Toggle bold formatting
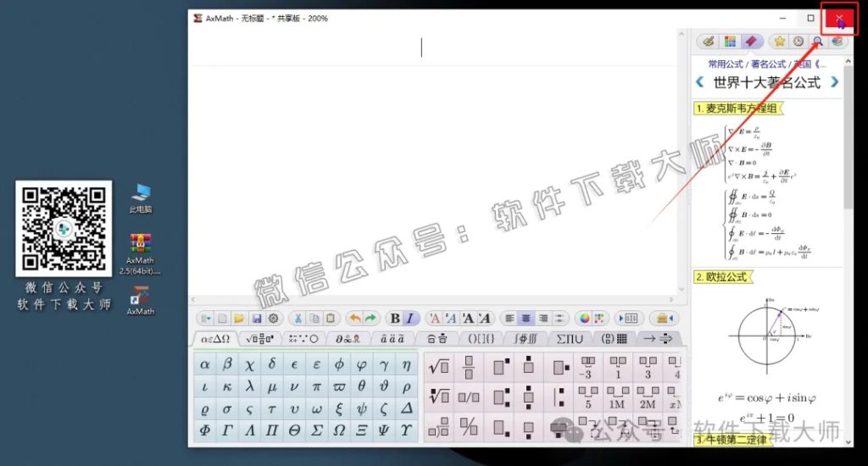868x466 pixels. pyautogui.click(x=395, y=319)
